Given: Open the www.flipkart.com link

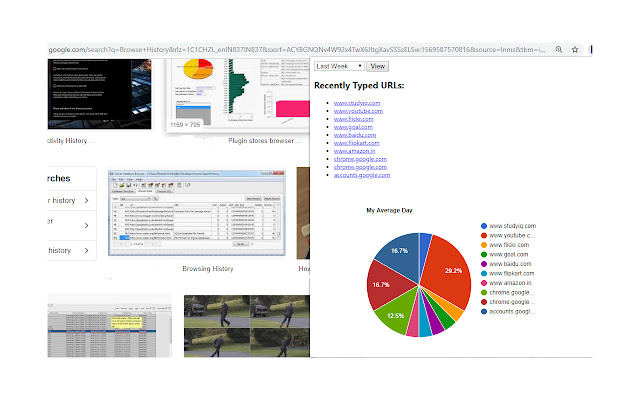Looking at the screenshot, I should [356, 143].
